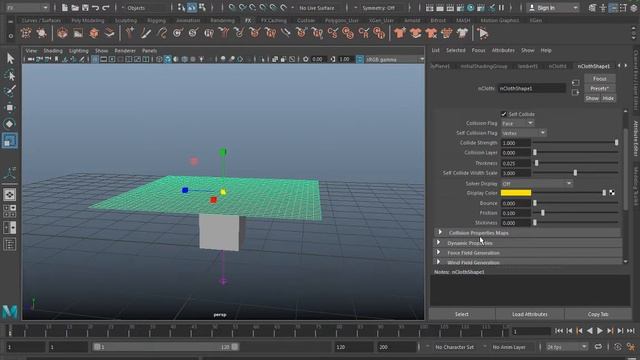The height and width of the screenshot is (360, 640).
Task: Toggle the sRGB gamma color management icon
Action: [x=360, y=60]
